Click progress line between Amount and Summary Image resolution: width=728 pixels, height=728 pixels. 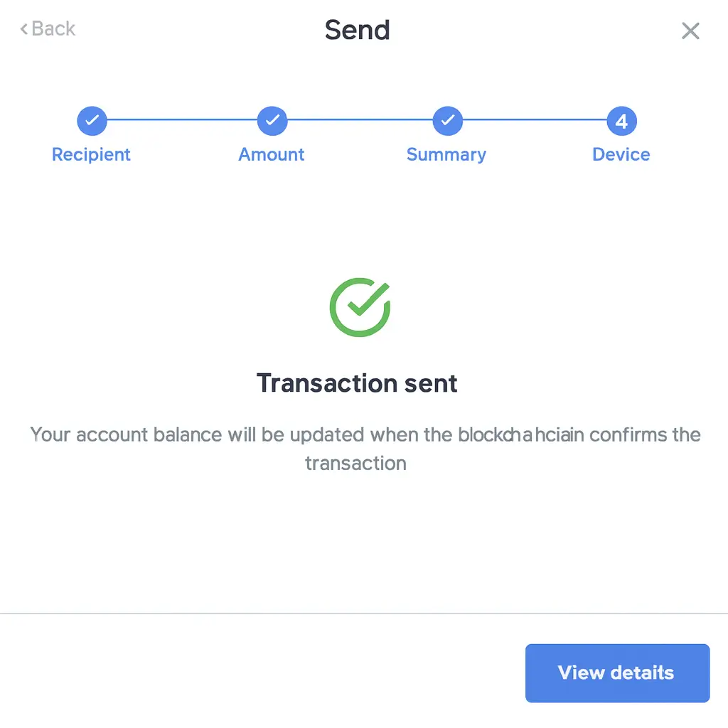360,120
